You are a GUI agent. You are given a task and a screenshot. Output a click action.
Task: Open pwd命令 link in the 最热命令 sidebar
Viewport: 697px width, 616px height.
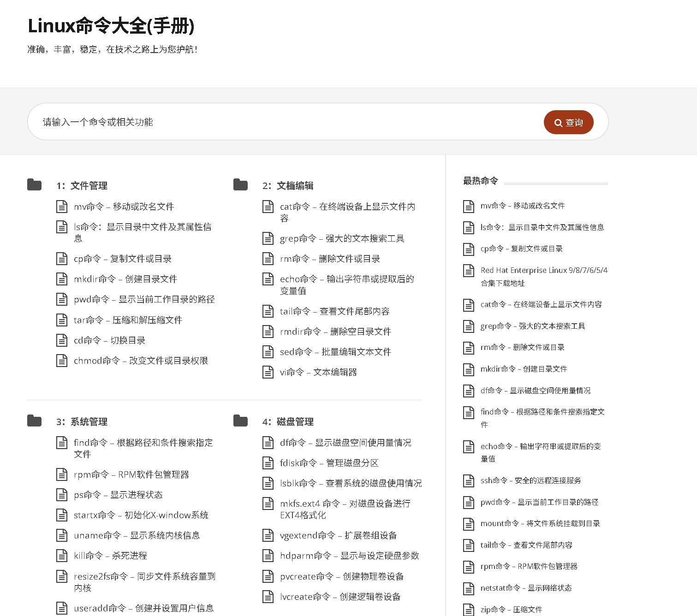[x=540, y=502]
